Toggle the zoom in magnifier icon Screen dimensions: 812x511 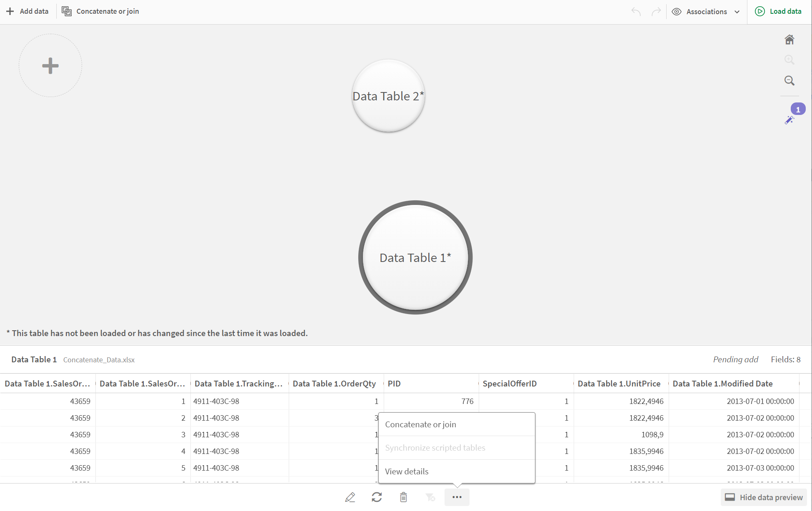[x=790, y=60]
